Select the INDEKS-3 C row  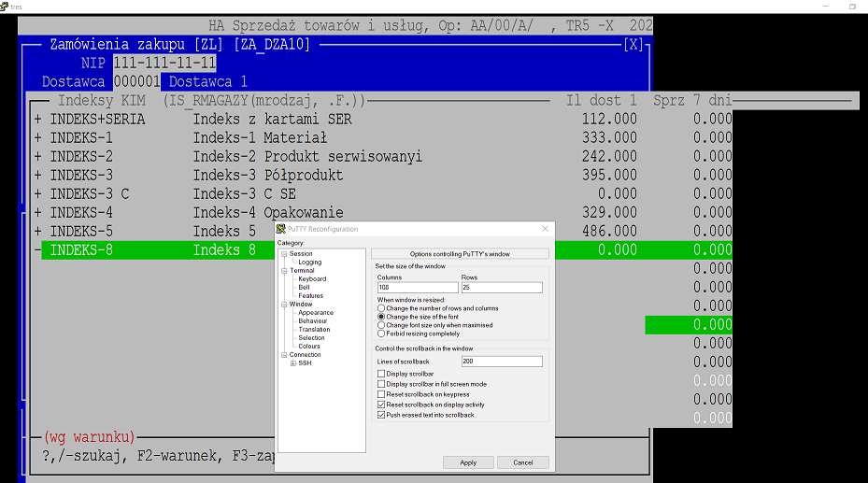click(x=383, y=194)
